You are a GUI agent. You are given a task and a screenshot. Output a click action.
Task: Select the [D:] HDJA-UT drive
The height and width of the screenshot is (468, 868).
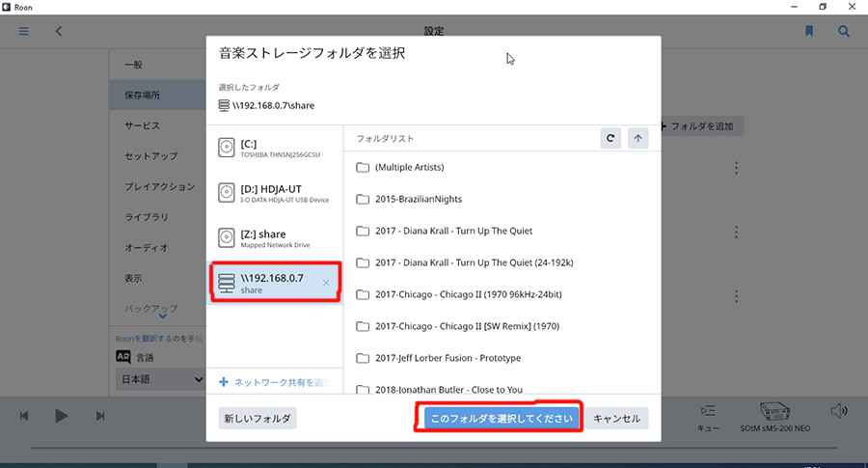pos(275,193)
